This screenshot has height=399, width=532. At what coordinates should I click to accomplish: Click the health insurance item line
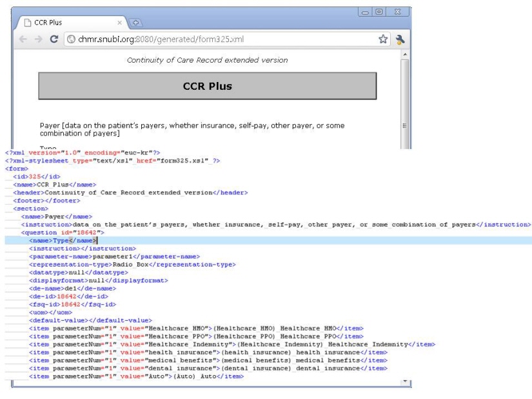pos(208,353)
